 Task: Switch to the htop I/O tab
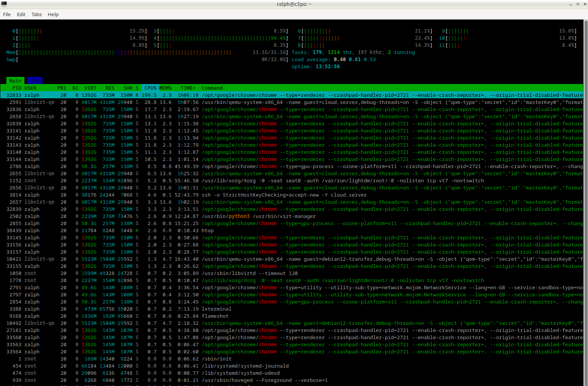click(x=35, y=81)
